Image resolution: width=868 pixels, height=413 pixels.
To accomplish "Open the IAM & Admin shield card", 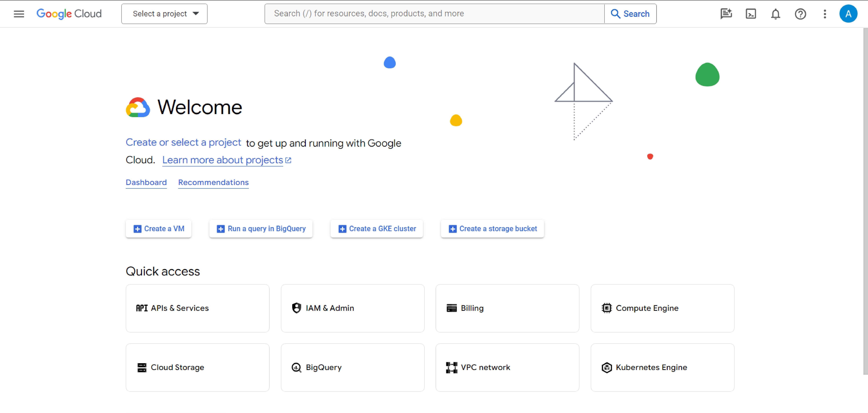I will pyautogui.click(x=352, y=308).
